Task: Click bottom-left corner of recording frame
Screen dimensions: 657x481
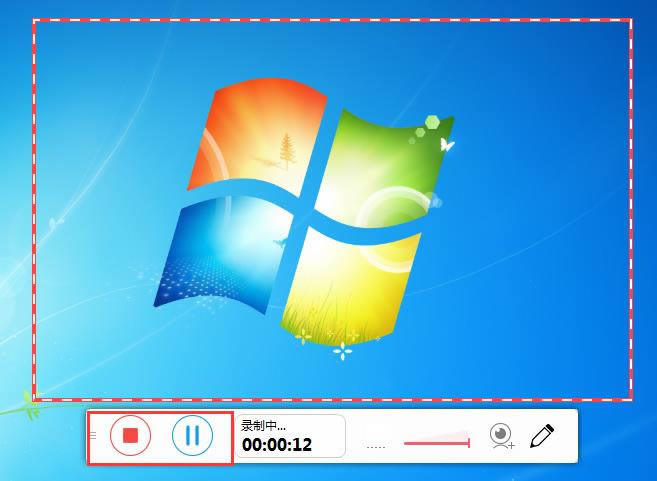Action: coord(34,399)
